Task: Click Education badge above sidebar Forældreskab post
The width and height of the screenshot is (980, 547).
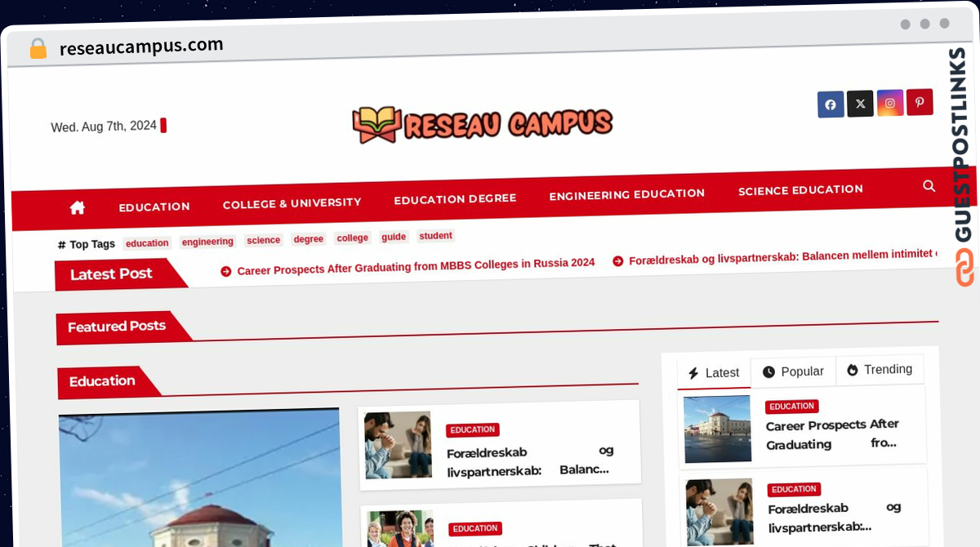Action: (795, 490)
